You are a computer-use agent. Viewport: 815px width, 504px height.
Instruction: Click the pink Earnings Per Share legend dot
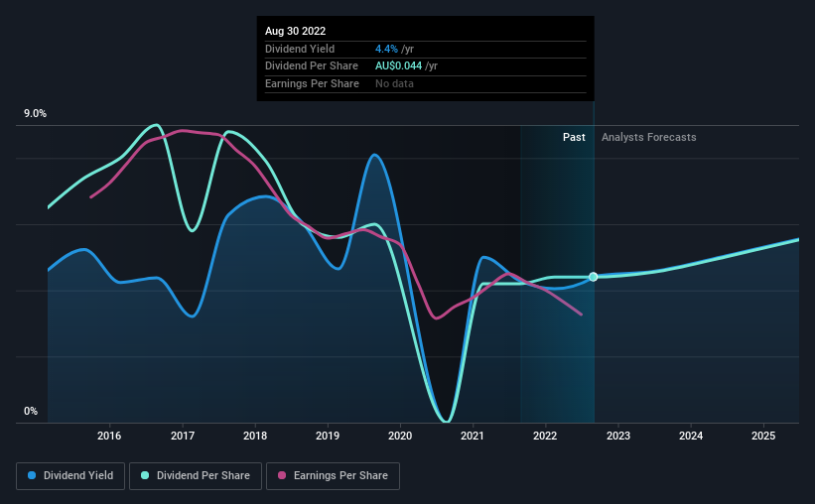tap(282, 475)
